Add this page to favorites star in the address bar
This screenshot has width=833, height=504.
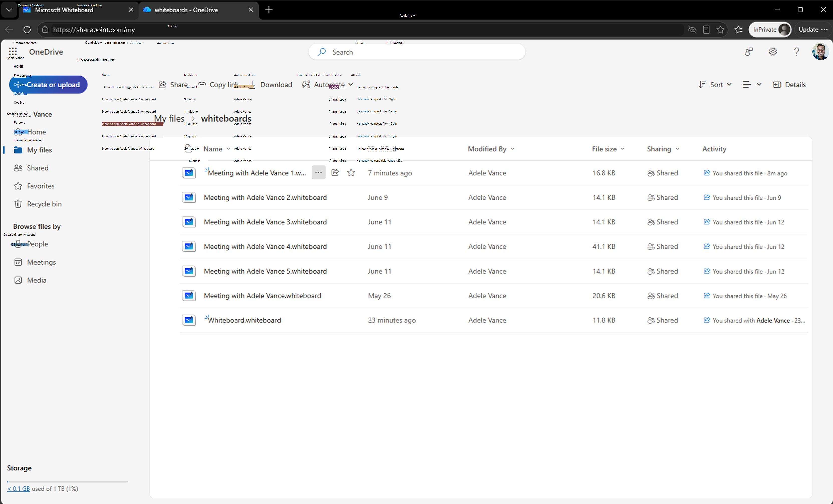[720, 29]
